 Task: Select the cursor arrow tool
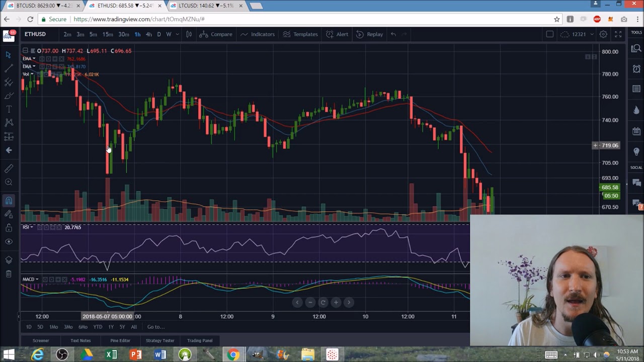[9, 55]
